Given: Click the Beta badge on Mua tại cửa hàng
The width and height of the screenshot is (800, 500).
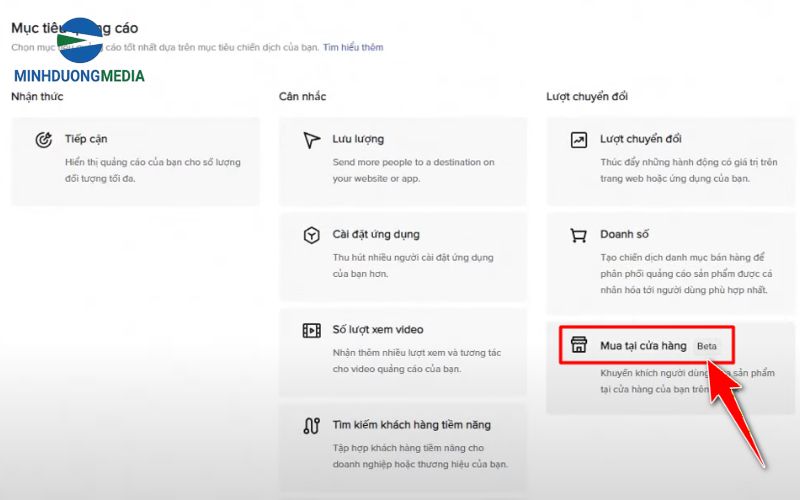Looking at the screenshot, I should pyautogui.click(x=707, y=346).
